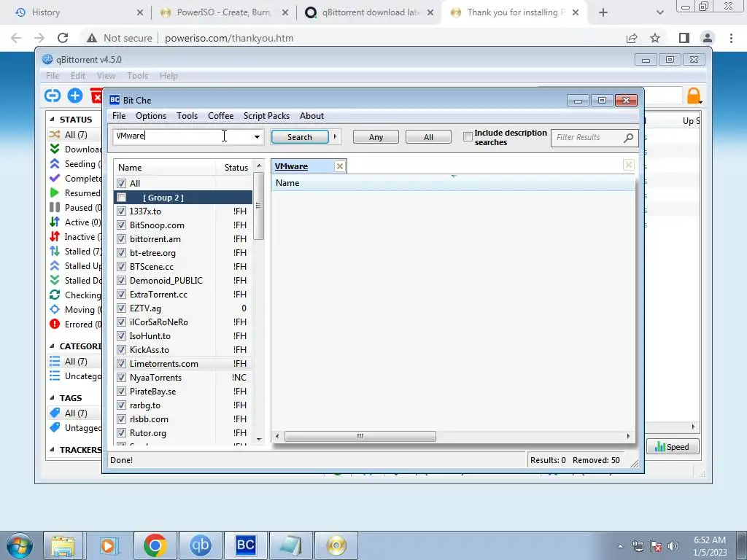
Task: Collapse the TRACKERS section in qBittorrent
Action: (x=52, y=449)
